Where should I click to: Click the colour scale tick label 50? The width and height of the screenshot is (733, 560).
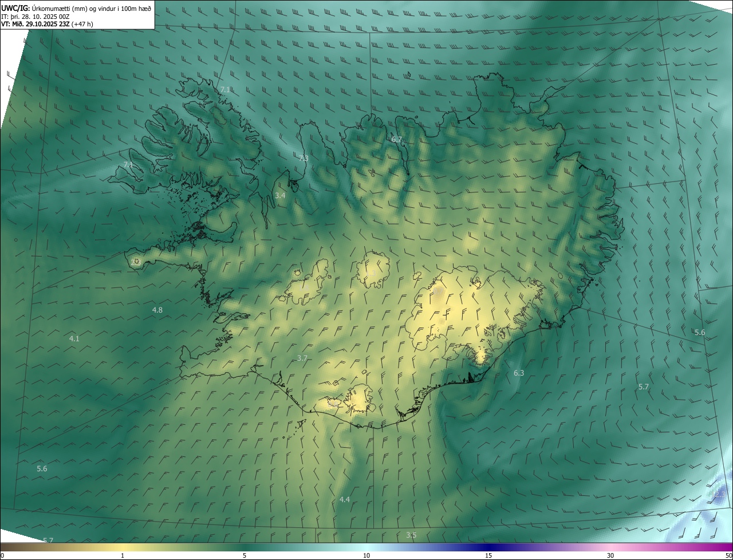click(728, 555)
